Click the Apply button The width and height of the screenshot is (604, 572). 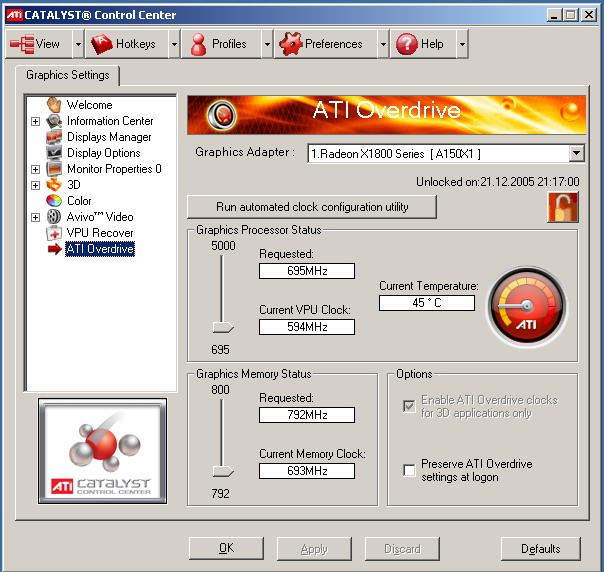(314, 549)
